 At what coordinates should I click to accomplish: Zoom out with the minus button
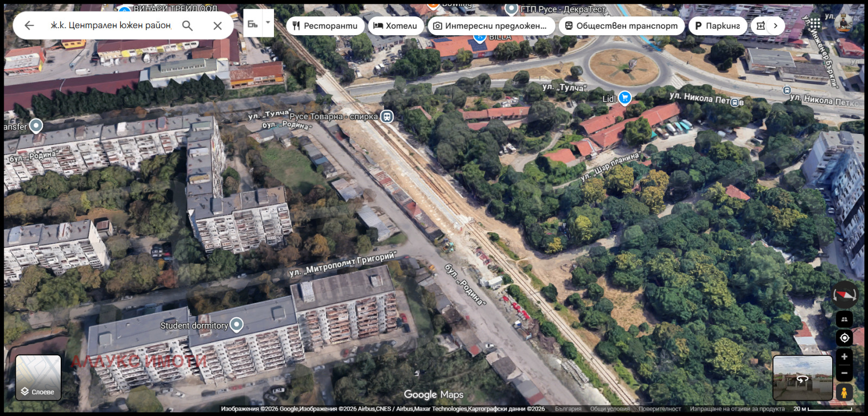[x=844, y=373]
